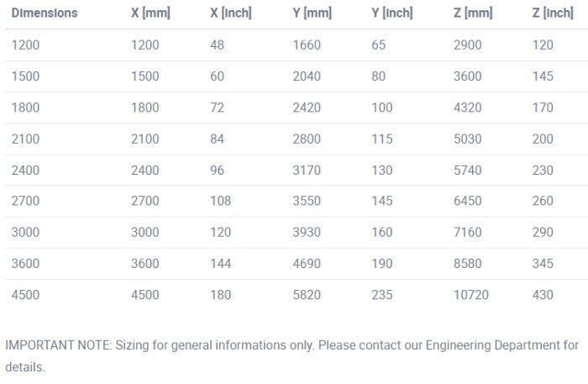588x384 pixels.
Task: Select the X [inch] value 60
Action: tap(217, 76)
